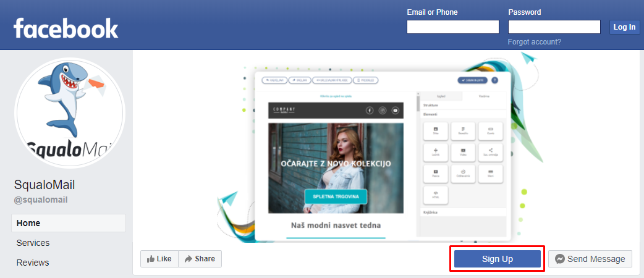
Task: Click the round question mark help icon
Action: pyautogui.click(x=494, y=80)
